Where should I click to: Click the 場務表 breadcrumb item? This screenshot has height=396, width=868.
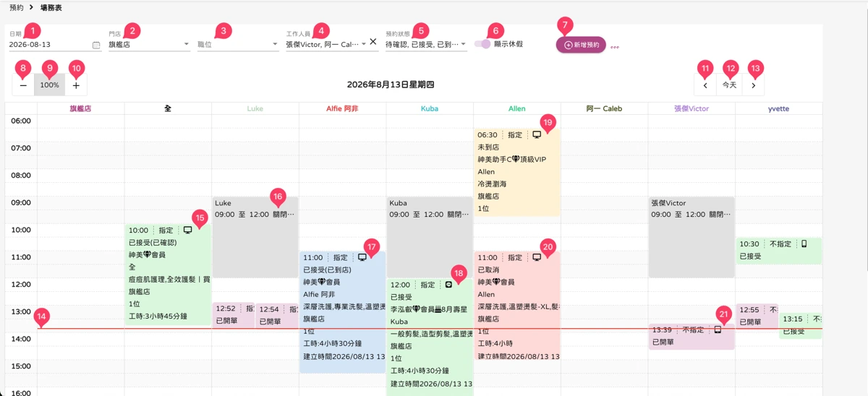coord(51,7)
